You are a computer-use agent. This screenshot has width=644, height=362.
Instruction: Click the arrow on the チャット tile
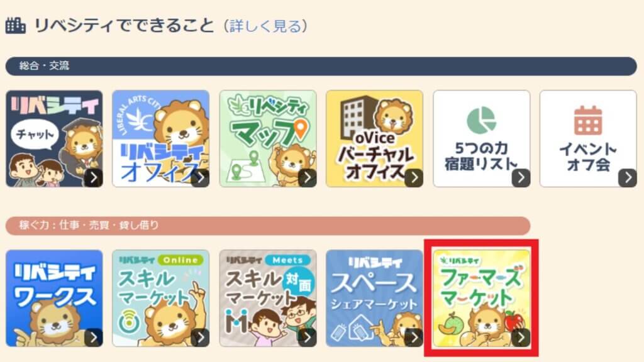(x=94, y=178)
